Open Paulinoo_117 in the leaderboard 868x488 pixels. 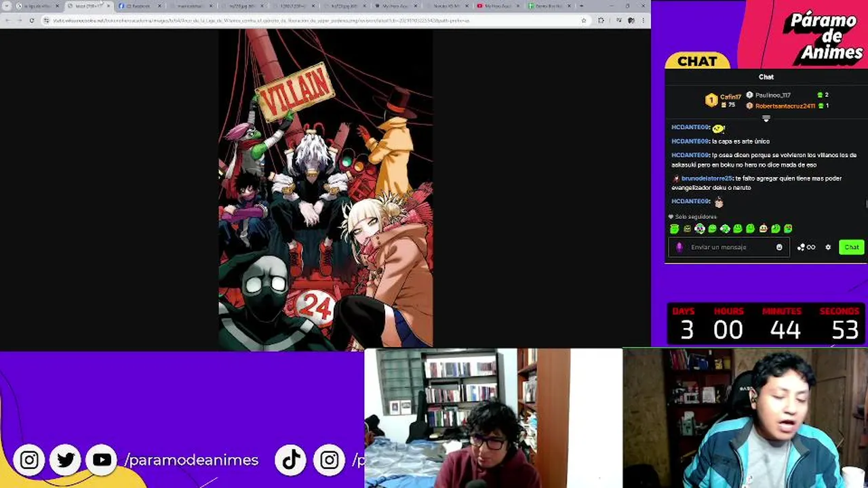pyautogui.click(x=769, y=95)
